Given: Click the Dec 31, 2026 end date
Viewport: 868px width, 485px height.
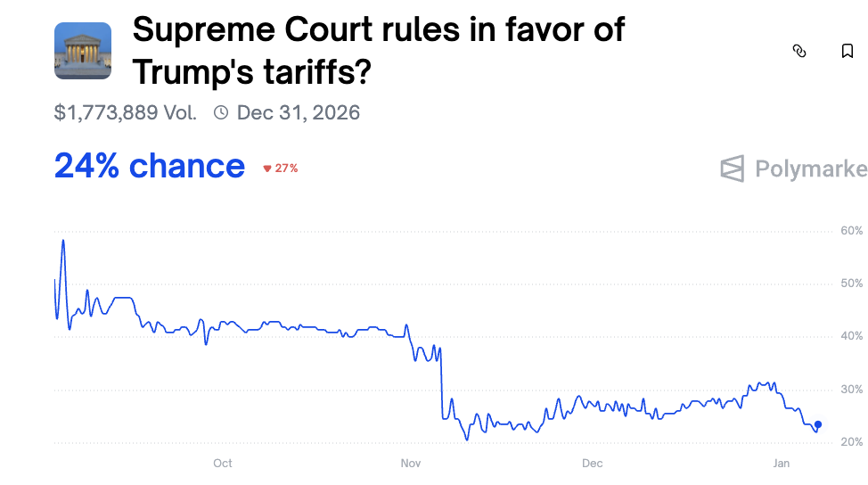Looking at the screenshot, I should pyautogui.click(x=299, y=112).
